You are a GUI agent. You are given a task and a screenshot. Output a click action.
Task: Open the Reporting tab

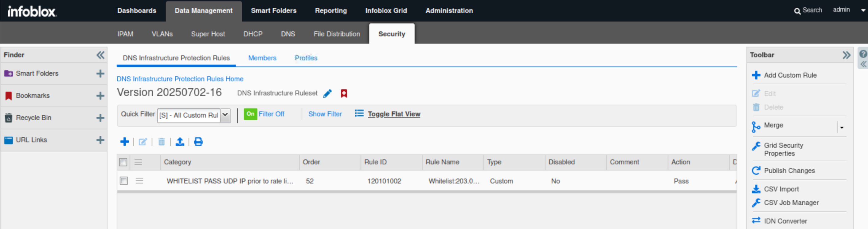coord(331,11)
